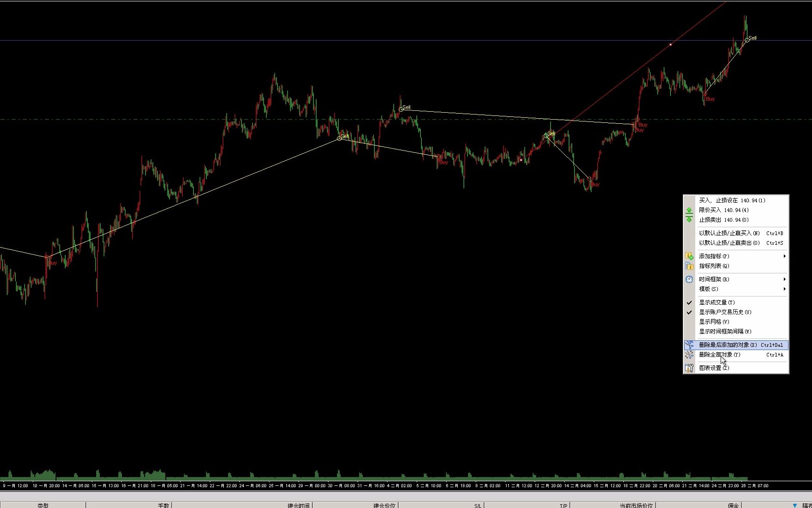Click the 类型 column header
The image size is (812, 508).
click(x=43, y=505)
